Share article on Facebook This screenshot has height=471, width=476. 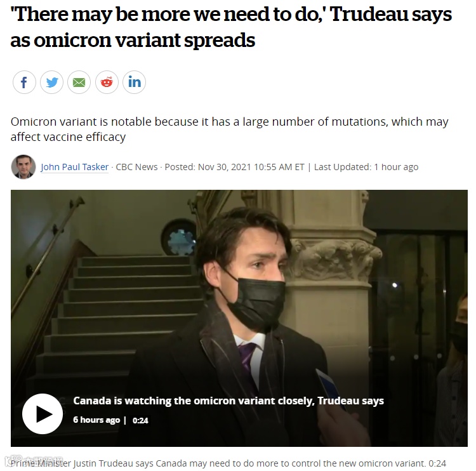24,83
